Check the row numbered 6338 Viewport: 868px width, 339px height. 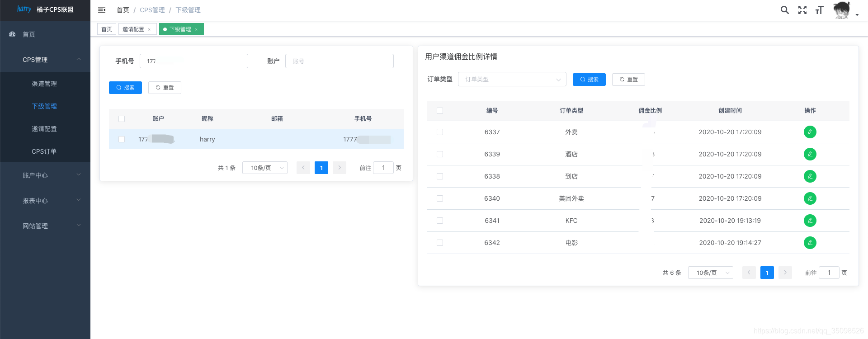440,176
